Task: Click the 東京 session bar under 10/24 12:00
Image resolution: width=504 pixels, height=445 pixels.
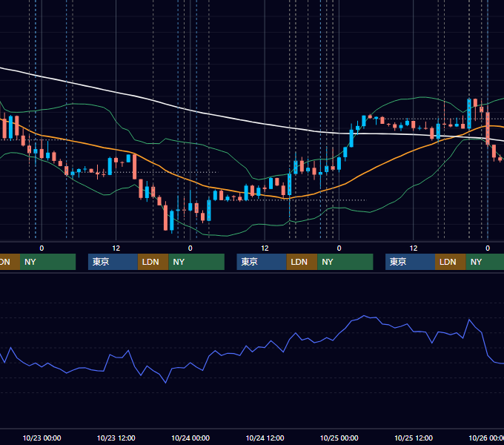Action: click(262, 262)
